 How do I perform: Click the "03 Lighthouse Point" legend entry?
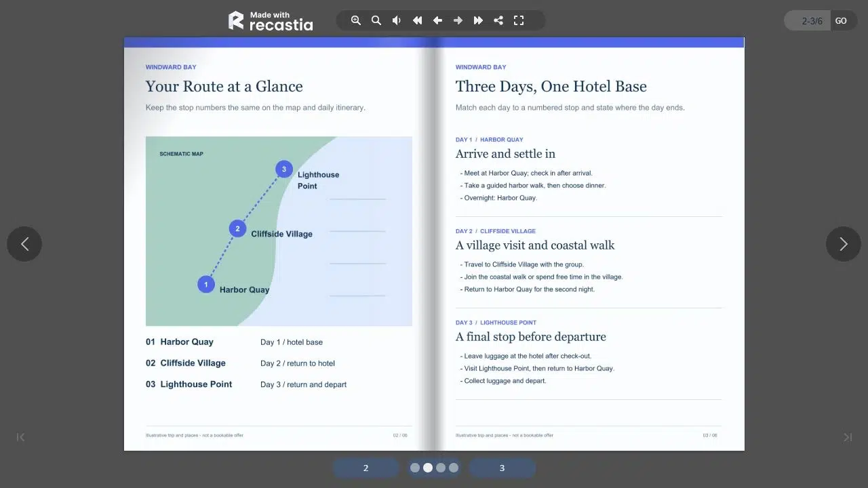pos(189,384)
